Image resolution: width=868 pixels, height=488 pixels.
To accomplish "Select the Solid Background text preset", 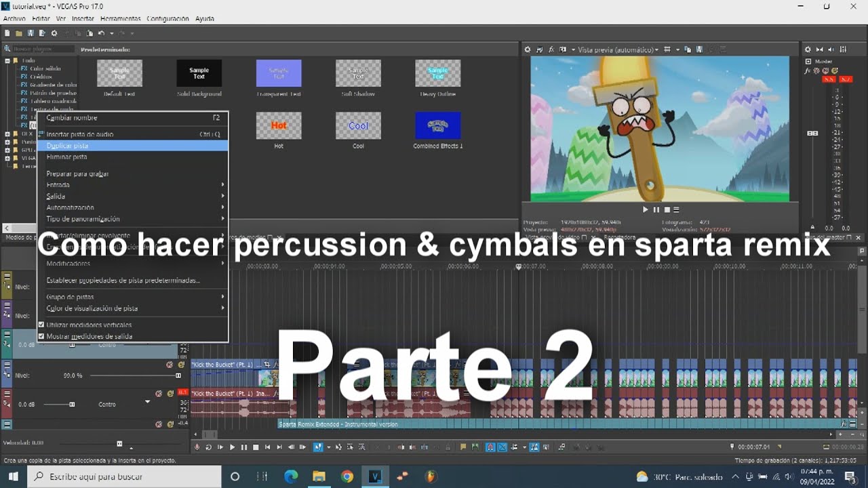I will 199,73.
